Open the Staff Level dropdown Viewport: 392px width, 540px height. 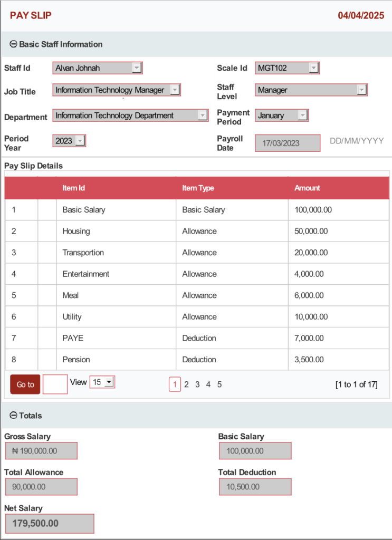point(361,90)
